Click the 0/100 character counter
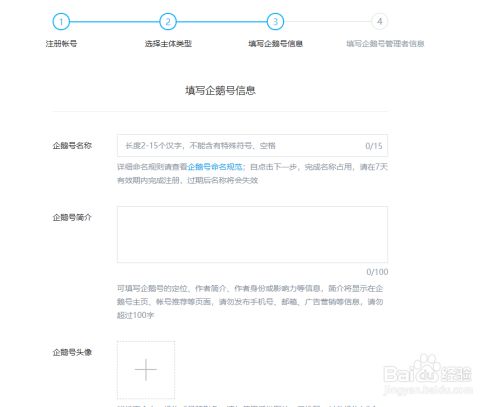The height and width of the screenshot is (407, 500). (x=377, y=272)
